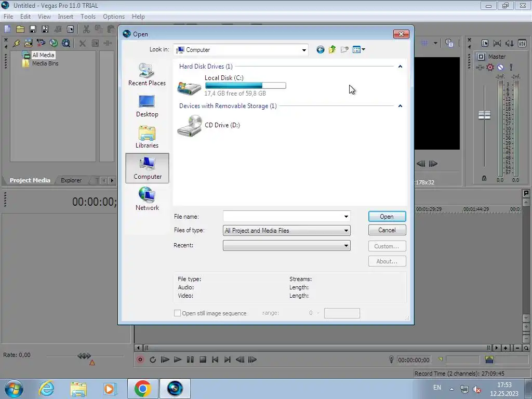Click the Mixing Console icon in mixer
The image size is (532, 399).
[522, 43]
